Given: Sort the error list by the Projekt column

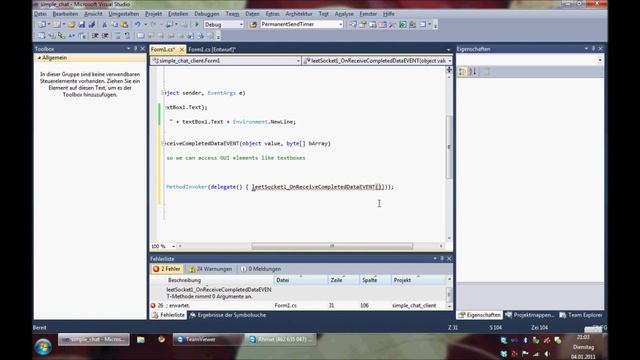Looking at the screenshot, I should pyautogui.click(x=418, y=280).
